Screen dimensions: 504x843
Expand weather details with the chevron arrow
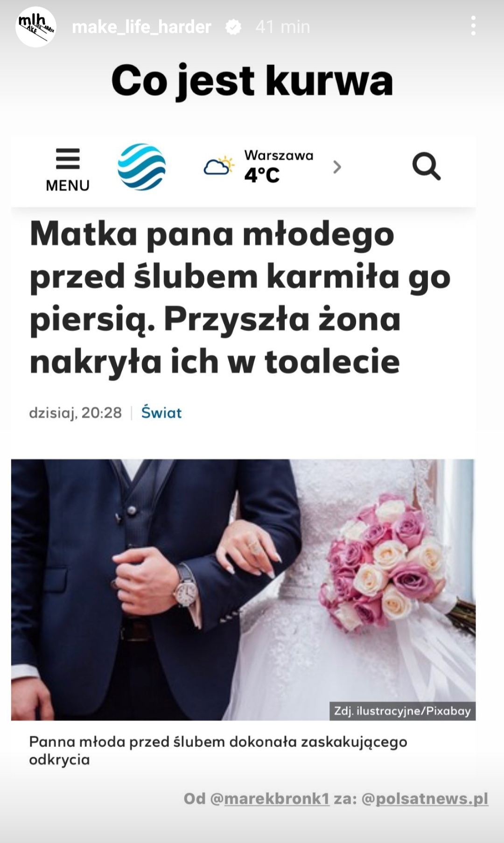[337, 167]
